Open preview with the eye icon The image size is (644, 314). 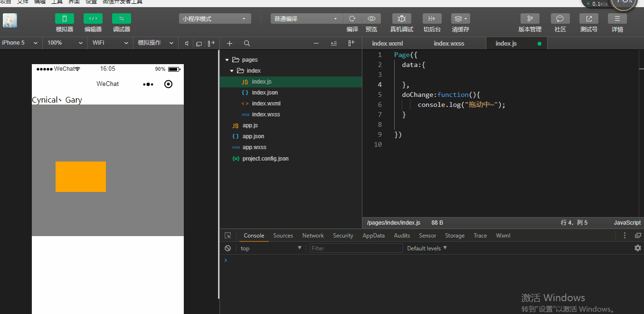(371, 19)
